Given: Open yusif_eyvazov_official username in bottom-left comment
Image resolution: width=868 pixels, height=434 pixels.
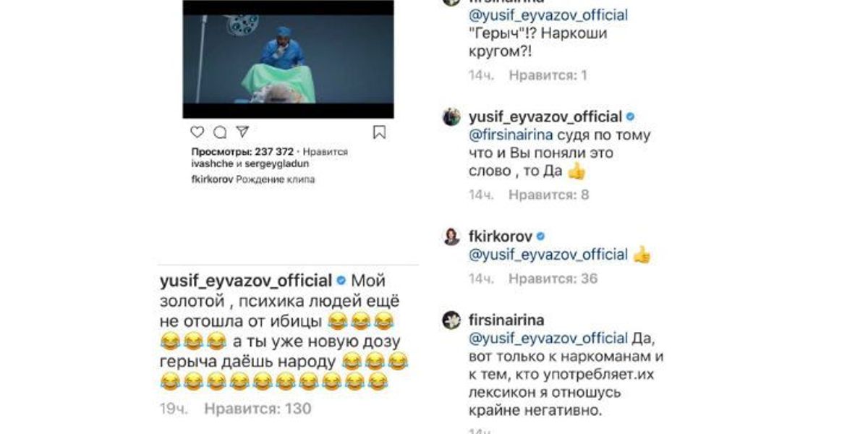Looking at the screenshot, I should tap(245, 280).
